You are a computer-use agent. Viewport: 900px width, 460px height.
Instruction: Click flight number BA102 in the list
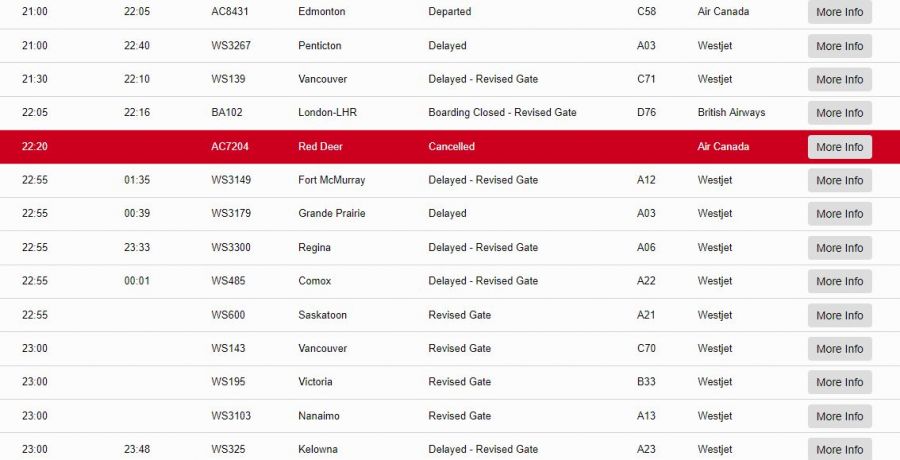coord(227,113)
